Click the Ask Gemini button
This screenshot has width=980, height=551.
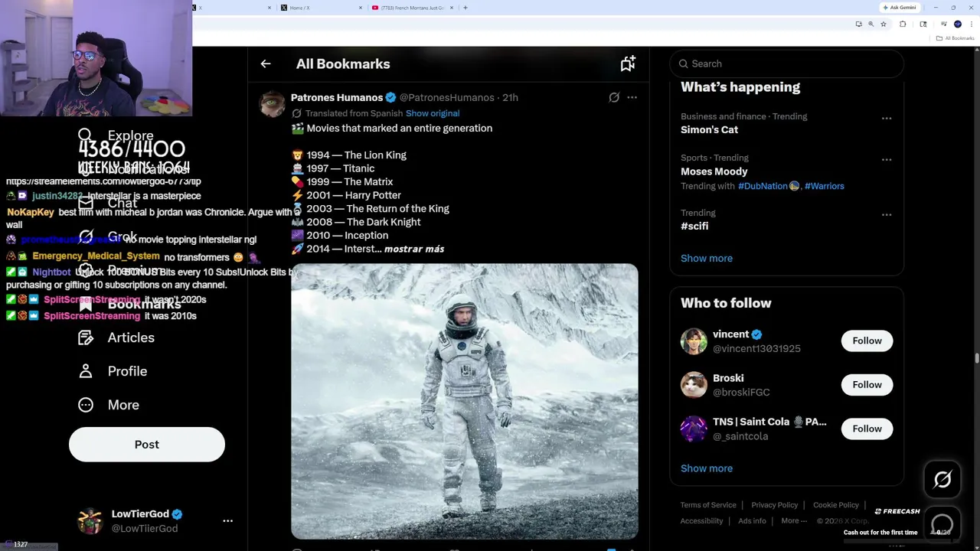pyautogui.click(x=900, y=8)
